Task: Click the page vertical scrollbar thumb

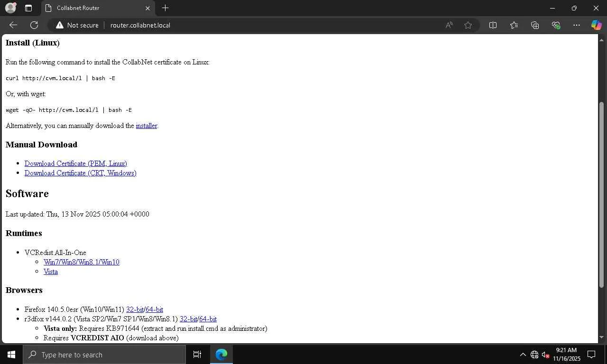Action: point(602,194)
